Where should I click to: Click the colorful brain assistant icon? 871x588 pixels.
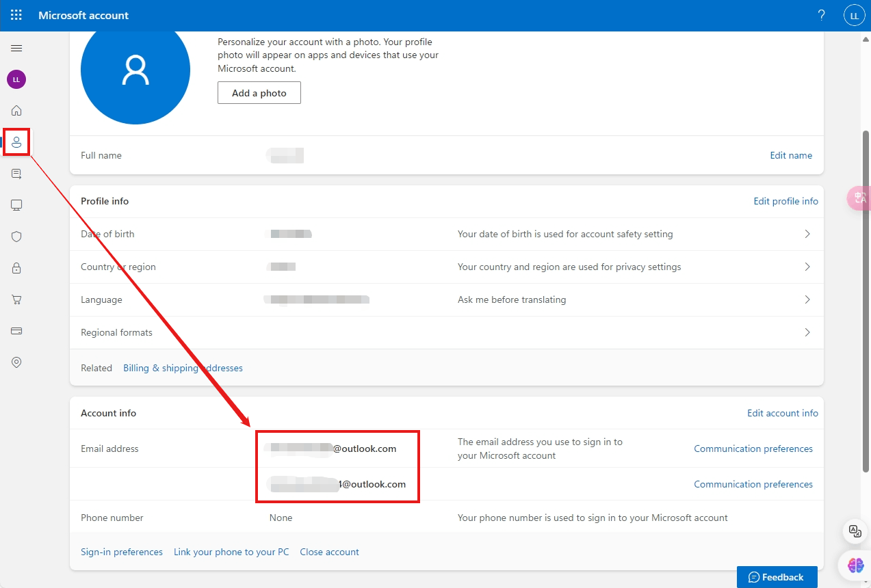tap(855, 565)
